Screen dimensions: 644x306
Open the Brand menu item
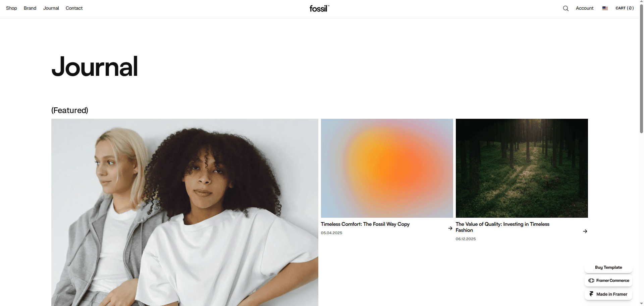point(30,8)
